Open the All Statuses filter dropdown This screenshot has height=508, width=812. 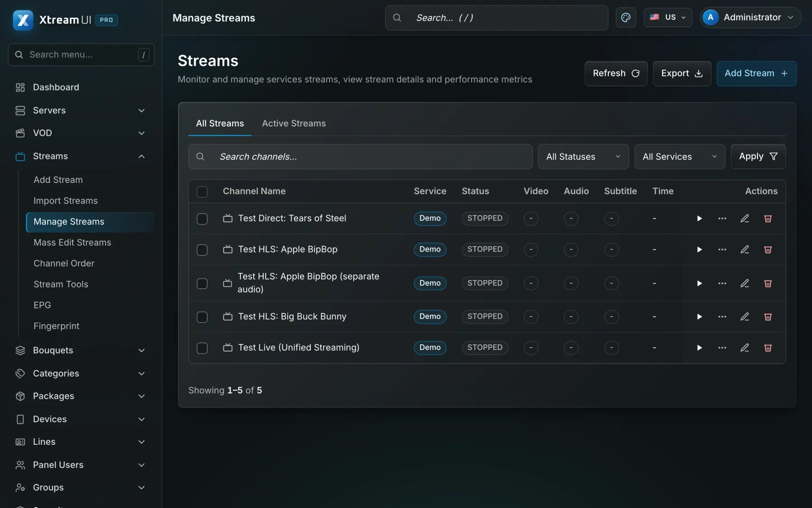[583, 157]
